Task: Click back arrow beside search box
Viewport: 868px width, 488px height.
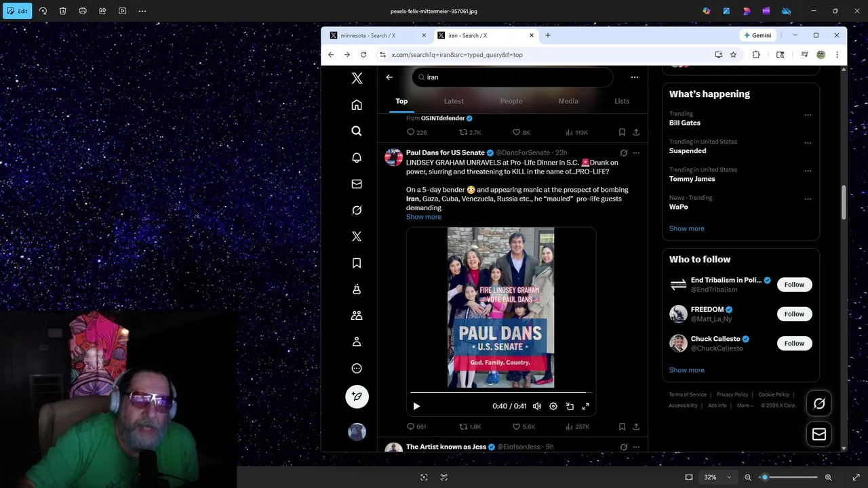Action: pyautogui.click(x=389, y=77)
